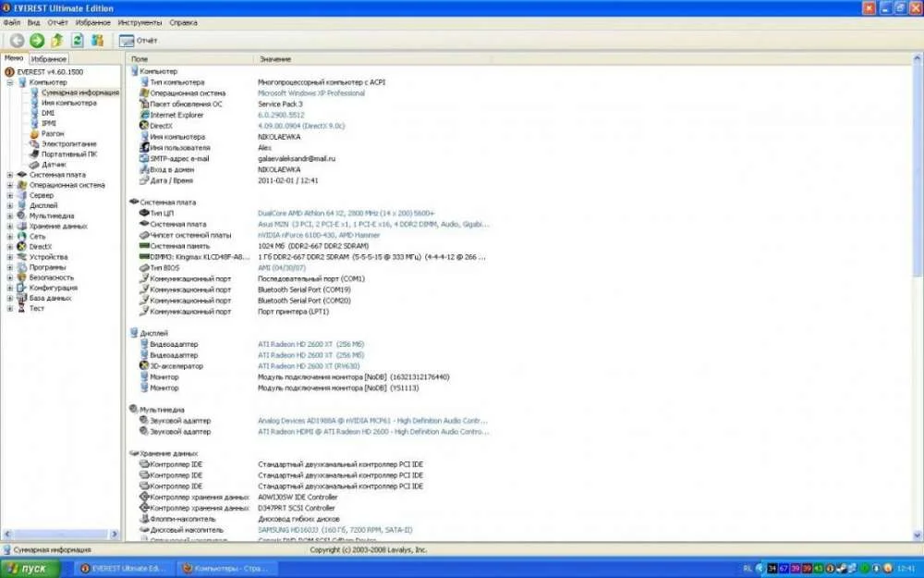Open the Избранное menu
Image resolution: width=924 pixels, height=578 pixels.
(x=92, y=22)
